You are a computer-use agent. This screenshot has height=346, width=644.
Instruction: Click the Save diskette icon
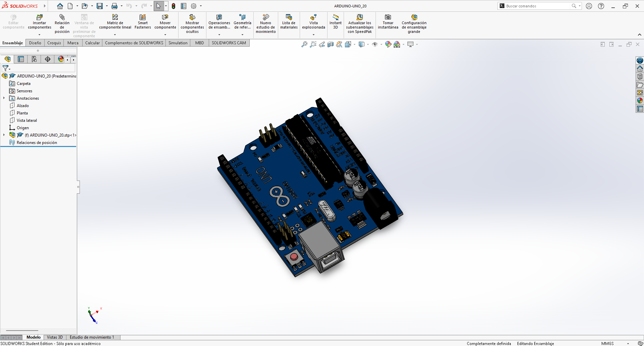tap(100, 6)
